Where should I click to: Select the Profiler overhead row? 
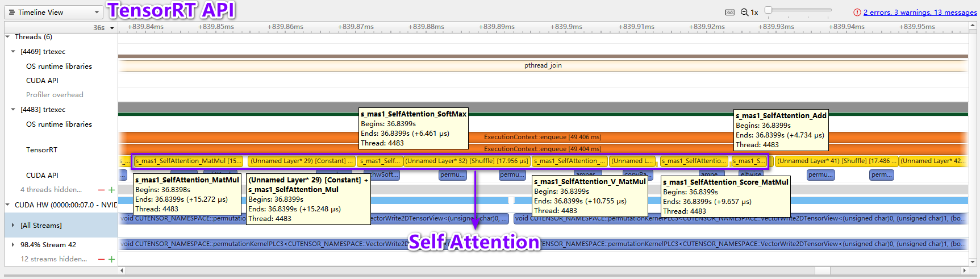pos(55,95)
